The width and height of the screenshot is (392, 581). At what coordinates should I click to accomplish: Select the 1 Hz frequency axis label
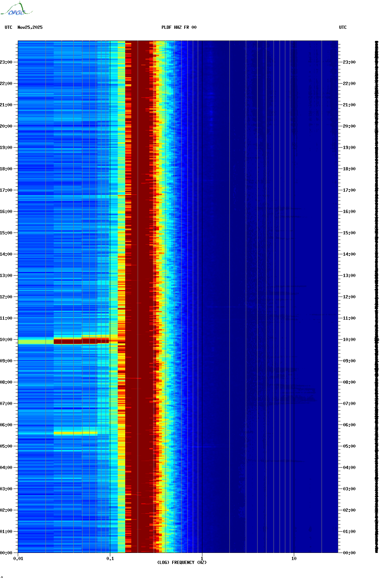pyautogui.click(x=202, y=559)
